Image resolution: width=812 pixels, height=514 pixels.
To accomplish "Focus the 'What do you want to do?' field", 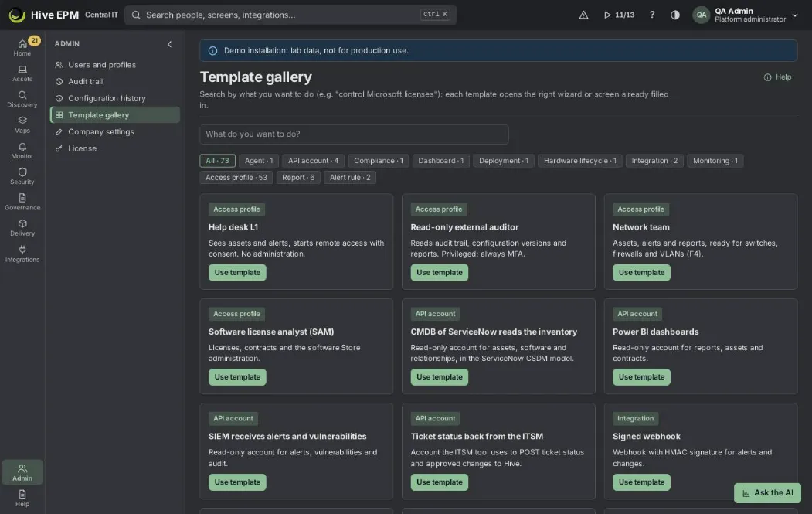I will tap(354, 134).
